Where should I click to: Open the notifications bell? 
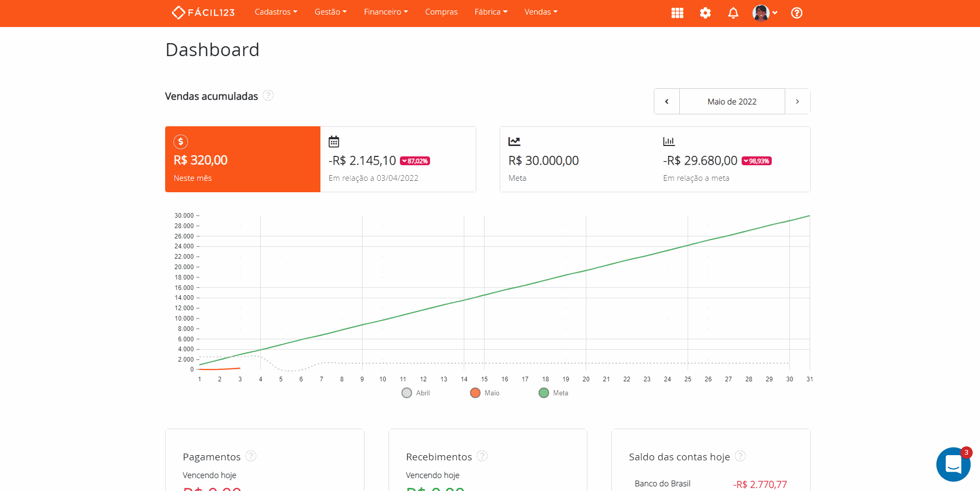point(733,13)
